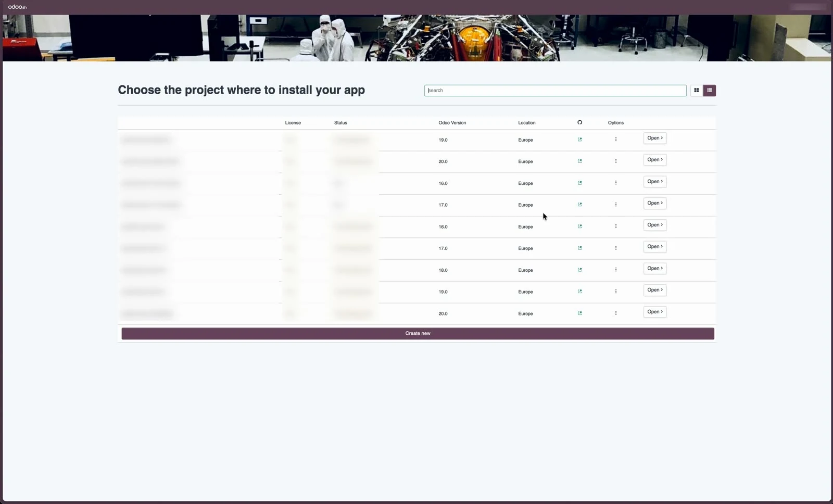The height and width of the screenshot is (504, 833).
Task: Open GitHub link in first 20.0 row
Action: point(579,161)
